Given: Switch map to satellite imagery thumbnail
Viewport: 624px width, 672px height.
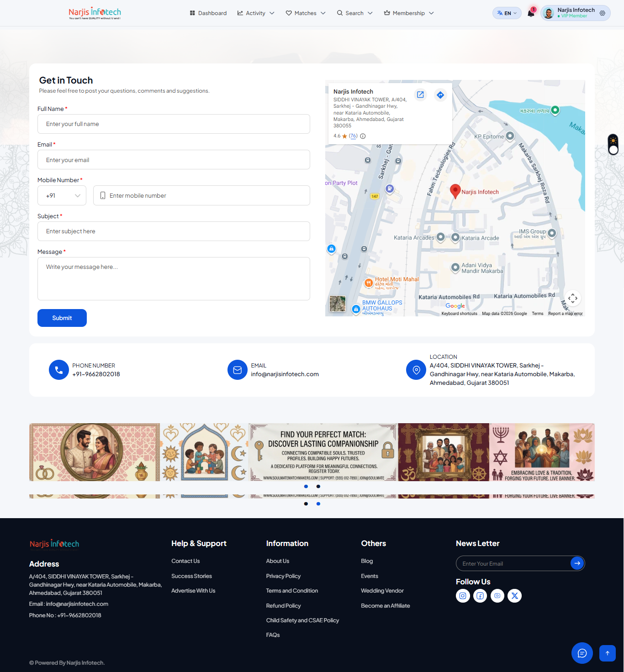Looking at the screenshot, I should (338, 304).
